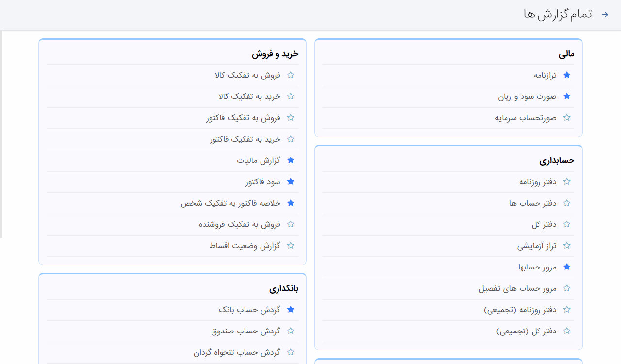621x364 pixels.
Task: Click the star beside تراز آزمایشی
Action: [x=566, y=246]
